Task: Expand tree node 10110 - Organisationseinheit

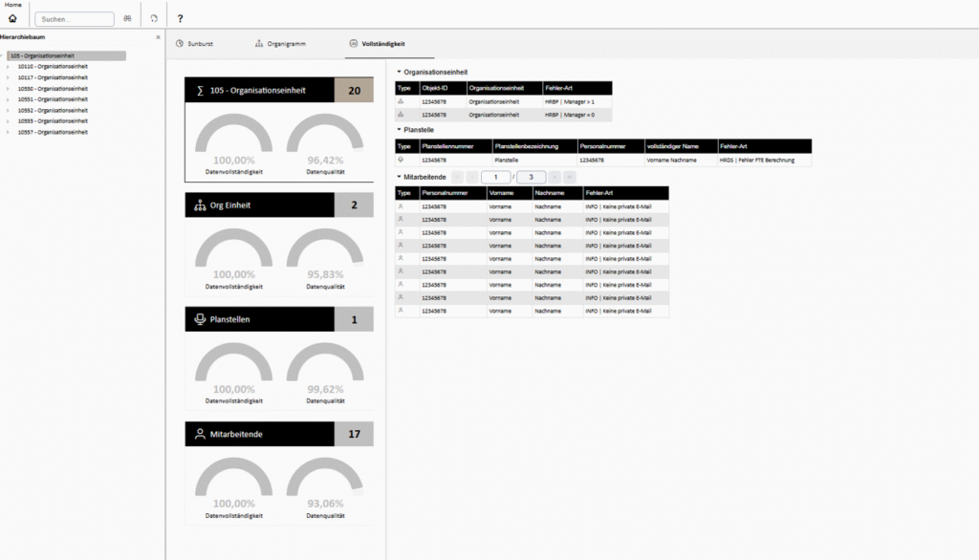Action: click(8, 67)
